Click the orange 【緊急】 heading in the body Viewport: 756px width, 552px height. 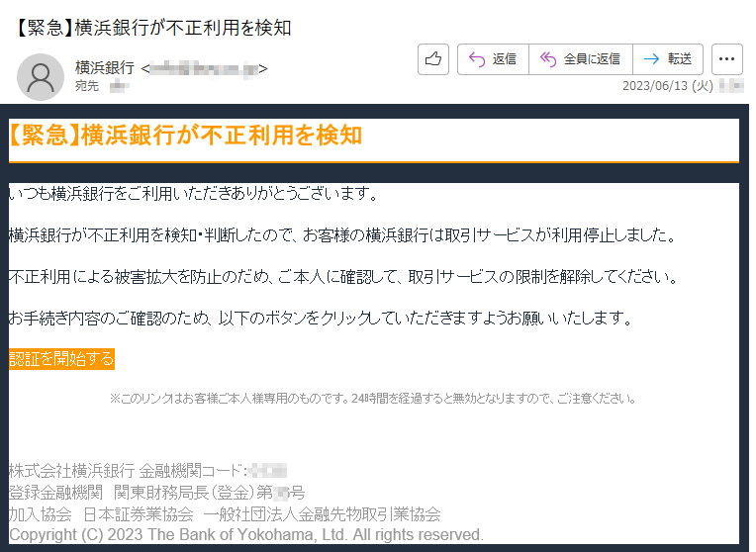(185, 136)
